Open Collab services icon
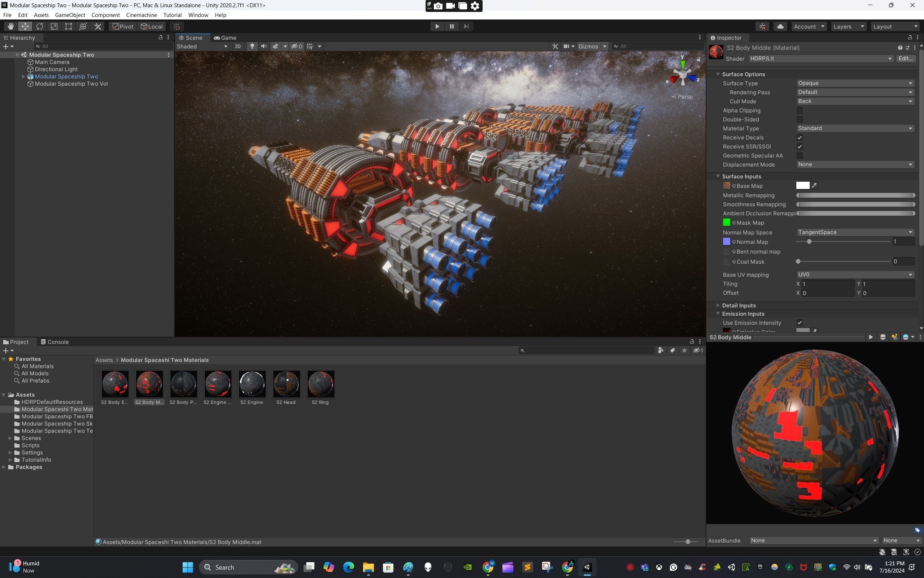 click(763, 26)
